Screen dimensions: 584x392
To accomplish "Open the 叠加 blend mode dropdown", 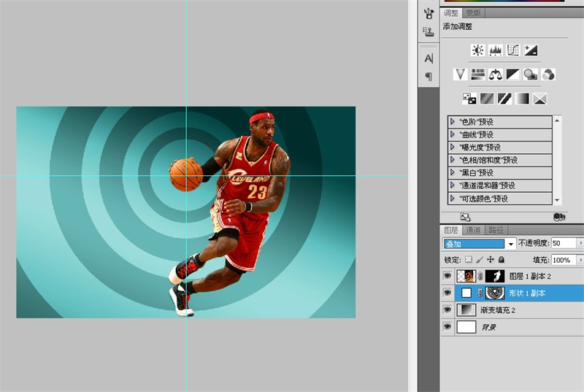I will (x=511, y=243).
